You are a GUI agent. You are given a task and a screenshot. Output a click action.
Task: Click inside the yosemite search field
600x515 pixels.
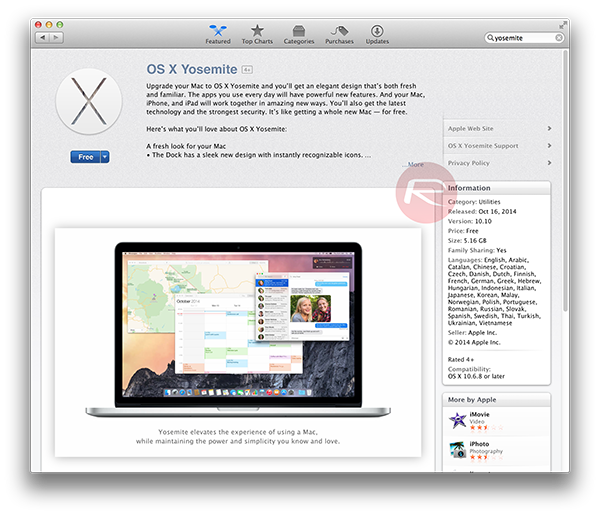click(524, 38)
